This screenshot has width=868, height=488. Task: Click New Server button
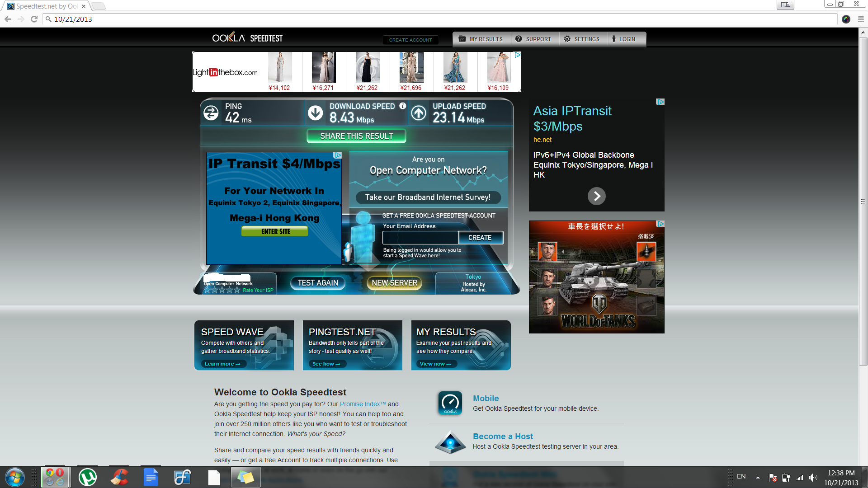tap(395, 283)
